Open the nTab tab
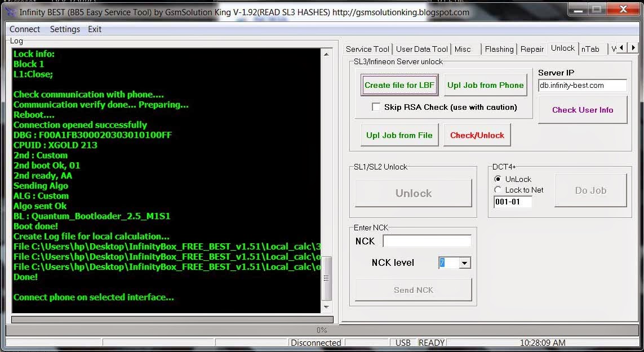 (590, 49)
